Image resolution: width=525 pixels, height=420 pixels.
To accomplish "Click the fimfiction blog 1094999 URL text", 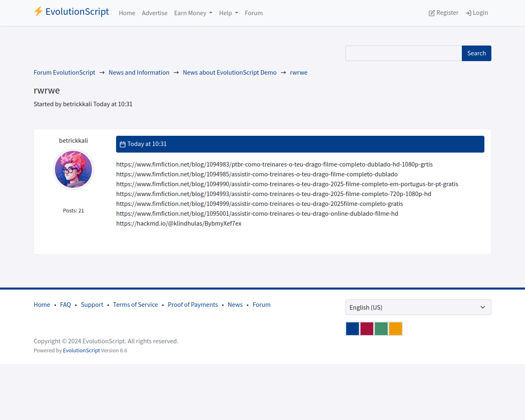I will [260, 204].
